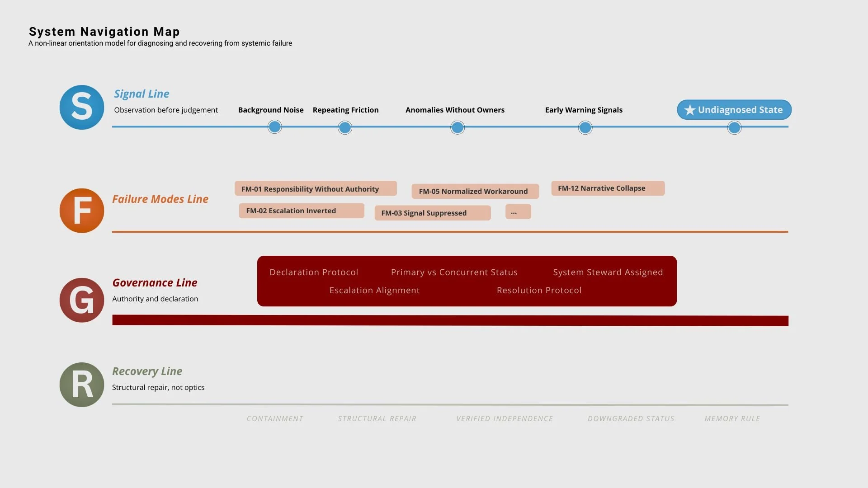Switch to the Containment stage label

coord(274,418)
